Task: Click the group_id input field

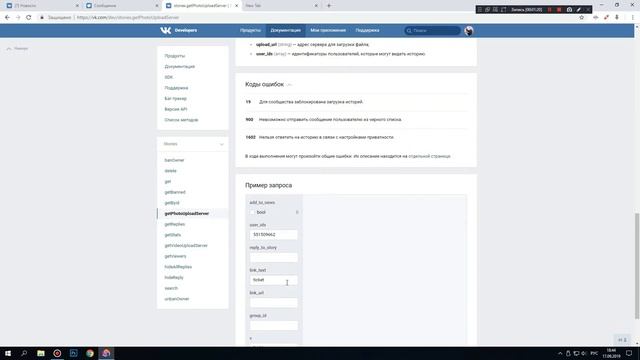Action: point(273,326)
